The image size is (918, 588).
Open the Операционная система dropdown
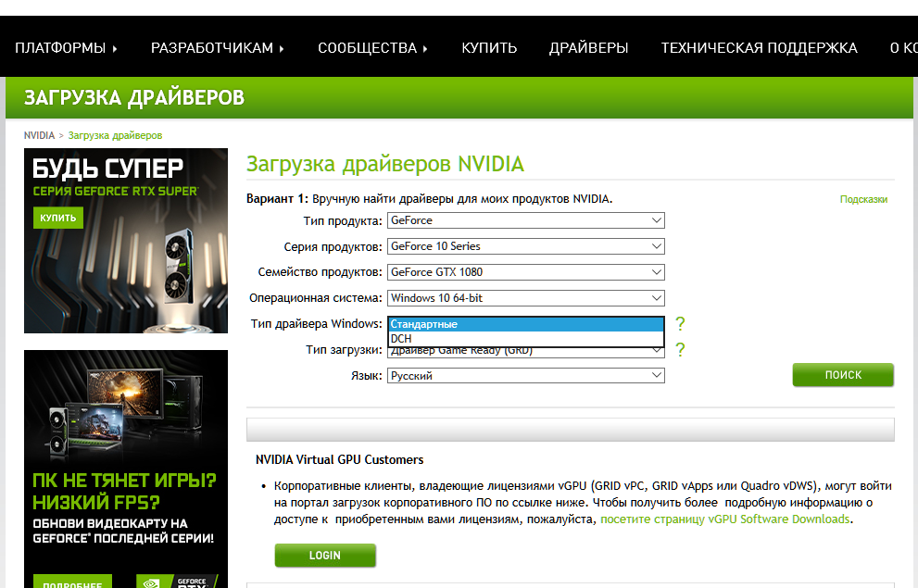pos(526,298)
